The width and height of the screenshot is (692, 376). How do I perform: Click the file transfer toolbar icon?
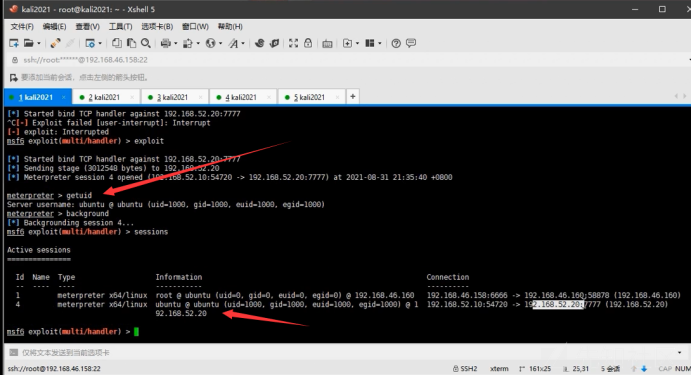[188, 43]
